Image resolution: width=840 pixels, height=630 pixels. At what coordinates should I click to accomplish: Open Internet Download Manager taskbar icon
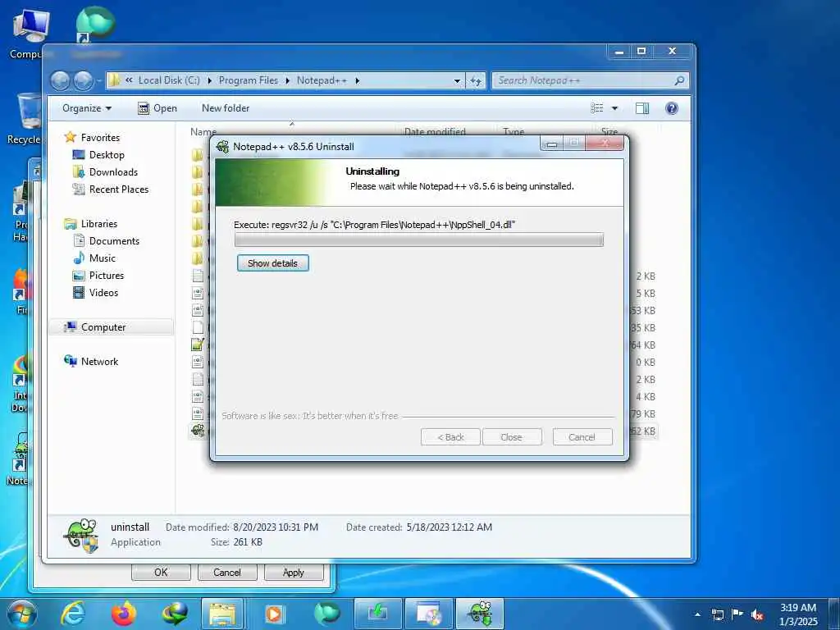click(x=176, y=614)
